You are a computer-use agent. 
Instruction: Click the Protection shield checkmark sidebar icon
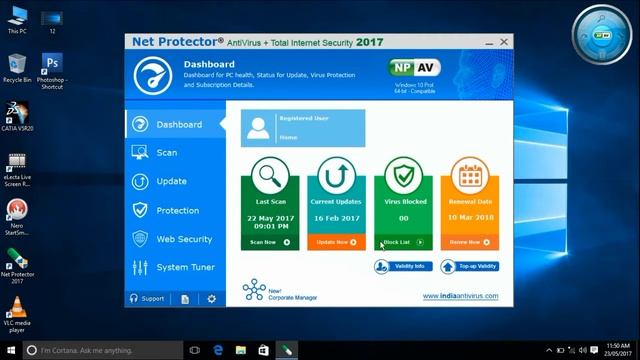pos(140,210)
